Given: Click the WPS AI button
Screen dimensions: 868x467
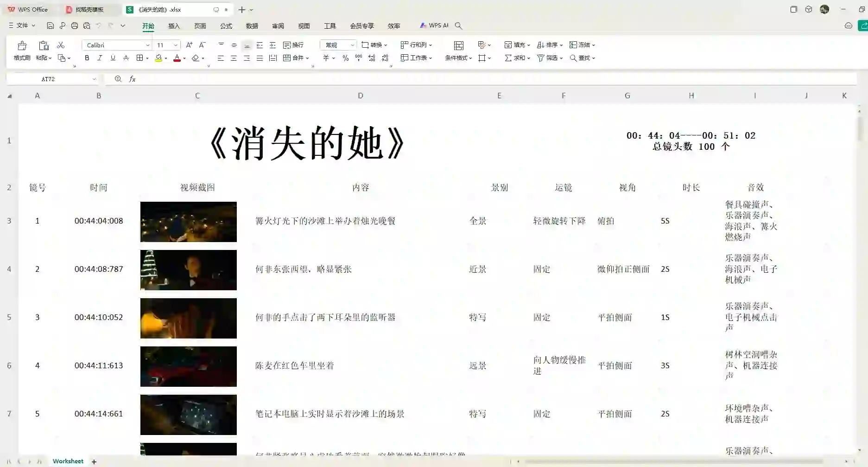Looking at the screenshot, I should pyautogui.click(x=434, y=26).
